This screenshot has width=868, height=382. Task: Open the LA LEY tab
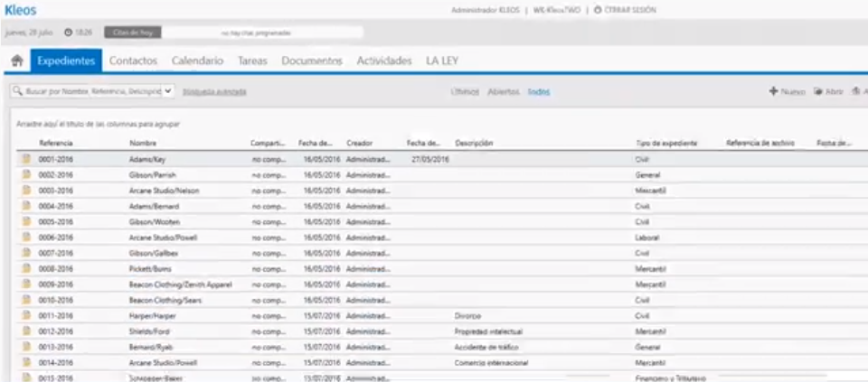(442, 61)
